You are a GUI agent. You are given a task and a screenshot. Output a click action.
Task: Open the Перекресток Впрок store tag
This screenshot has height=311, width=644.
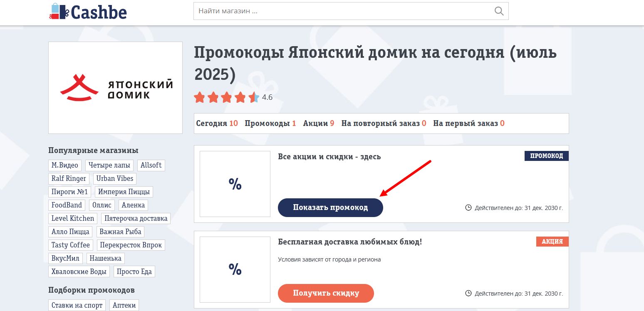pos(131,245)
